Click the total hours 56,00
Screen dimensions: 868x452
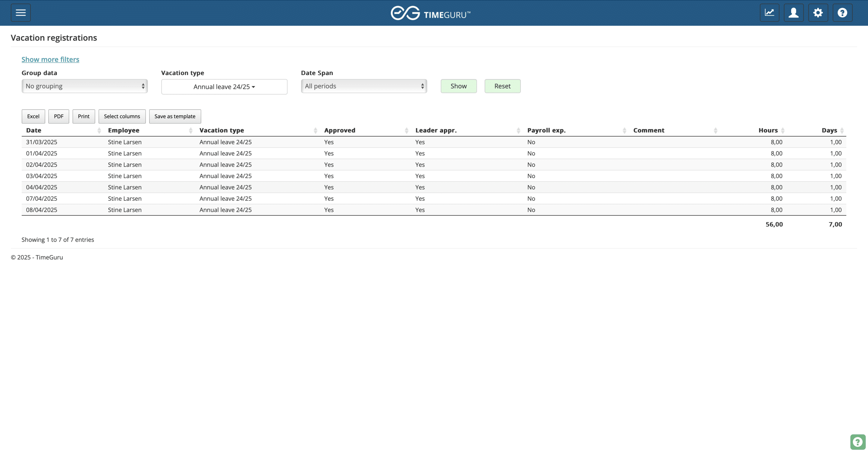(x=774, y=224)
